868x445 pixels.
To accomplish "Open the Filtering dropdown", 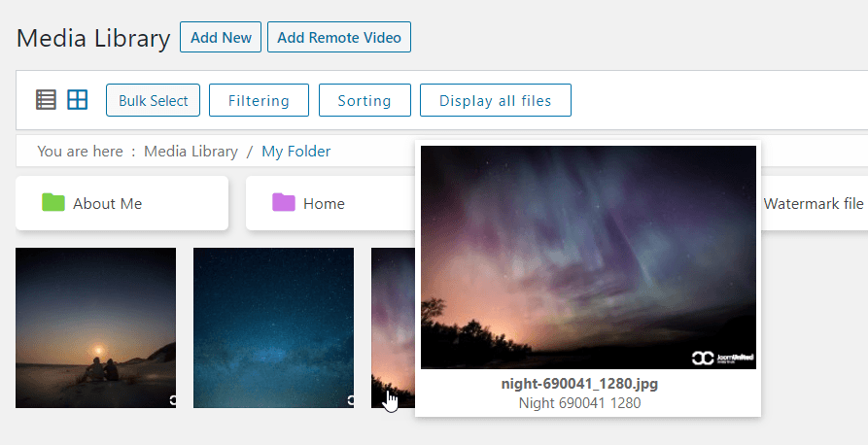I will 259,100.
